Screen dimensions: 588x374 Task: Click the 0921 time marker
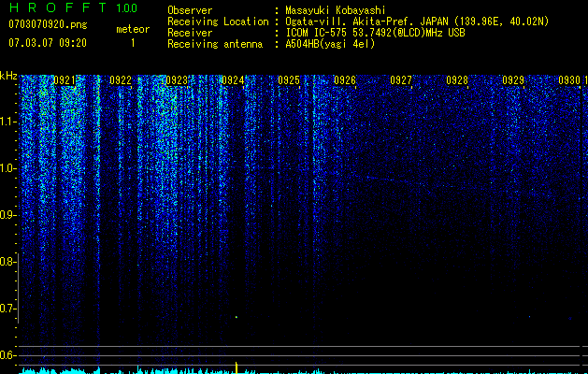(65, 80)
